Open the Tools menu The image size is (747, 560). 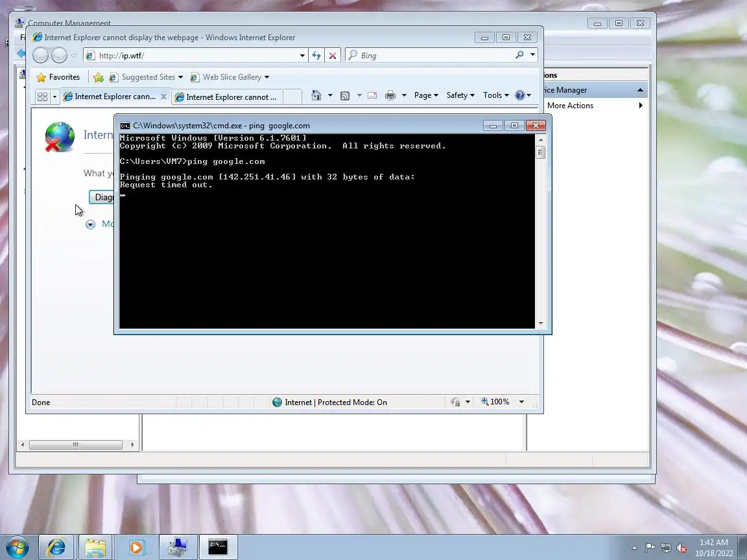pos(496,95)
